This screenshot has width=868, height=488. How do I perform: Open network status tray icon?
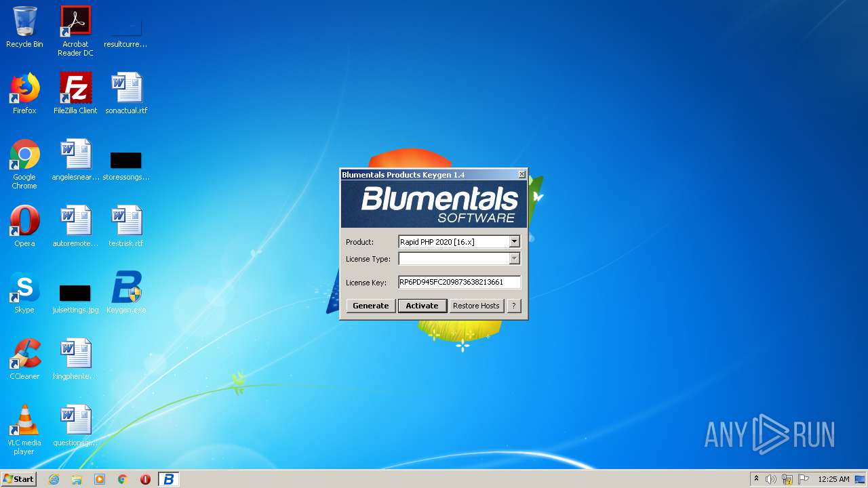tap(787, 479)
